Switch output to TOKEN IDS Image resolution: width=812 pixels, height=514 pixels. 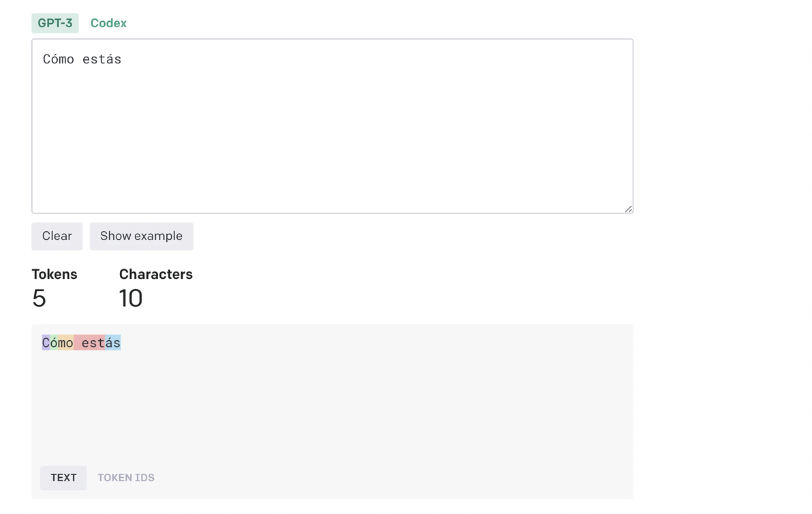(x=126, y=478)
